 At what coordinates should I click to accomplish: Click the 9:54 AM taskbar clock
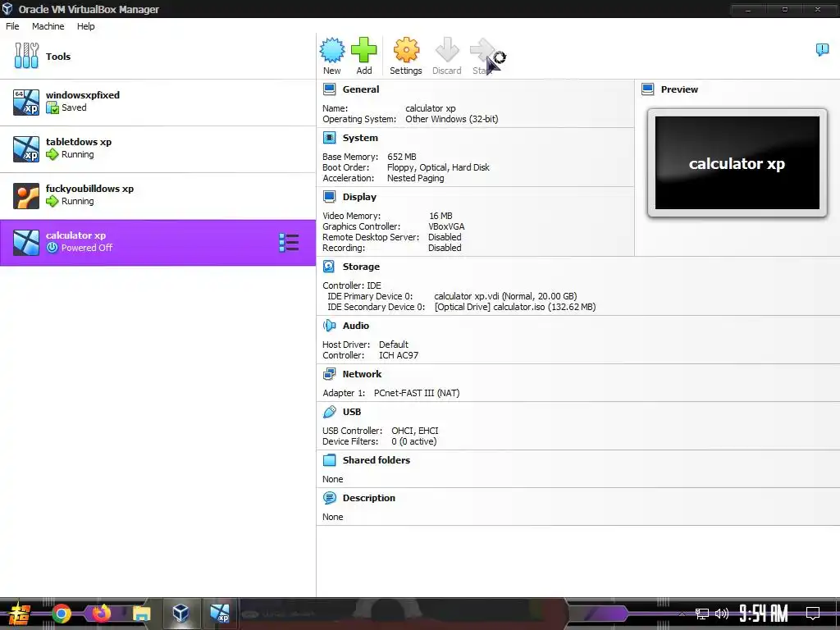tap(764, 614)
